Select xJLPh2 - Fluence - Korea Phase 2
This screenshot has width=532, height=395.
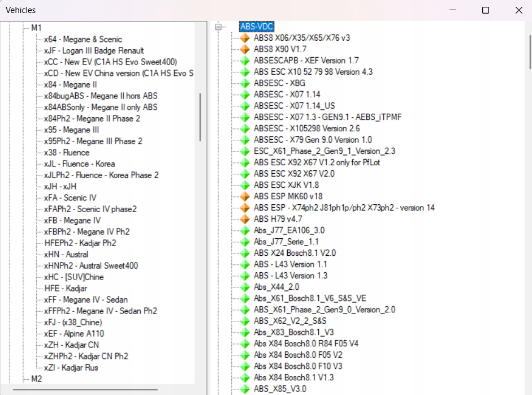101,175
